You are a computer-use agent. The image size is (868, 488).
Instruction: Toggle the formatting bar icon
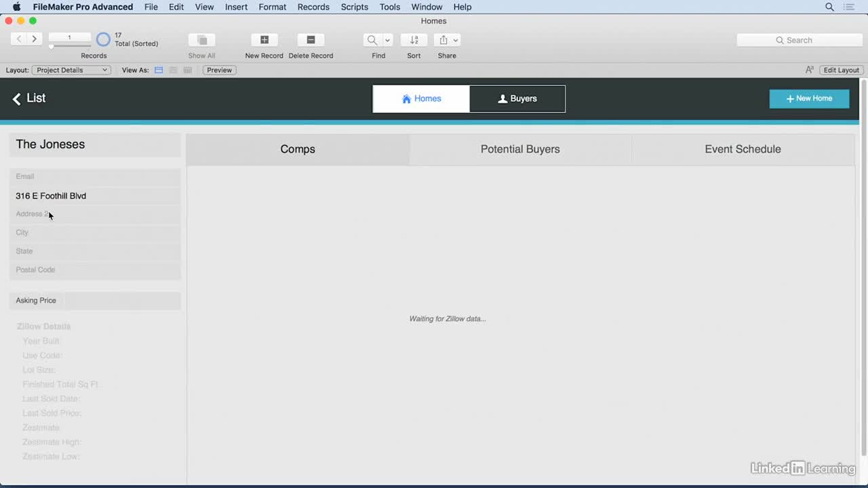[810, 70]
